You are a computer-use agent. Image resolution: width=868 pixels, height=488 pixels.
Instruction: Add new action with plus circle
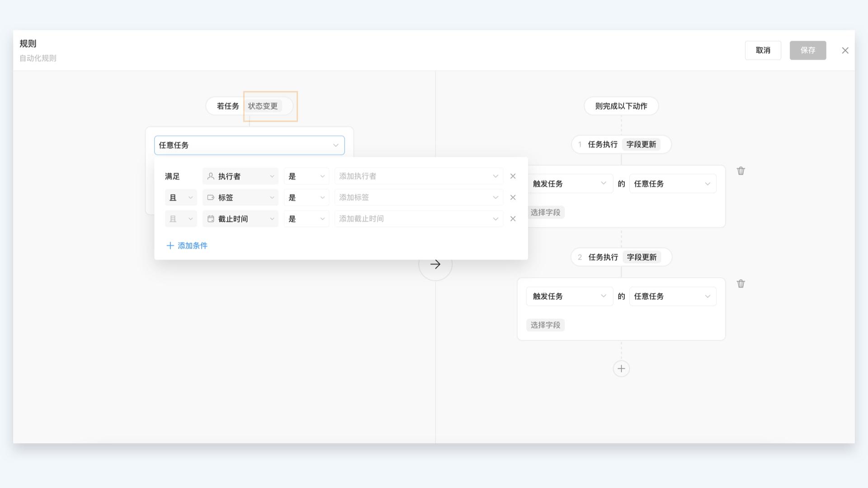[x=621, y=369]
